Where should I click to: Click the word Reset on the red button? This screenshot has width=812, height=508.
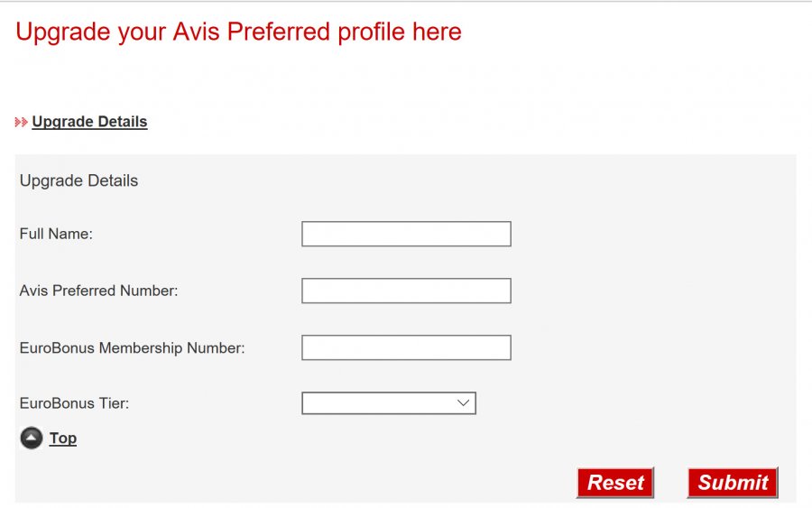click(x=615, y=483)
